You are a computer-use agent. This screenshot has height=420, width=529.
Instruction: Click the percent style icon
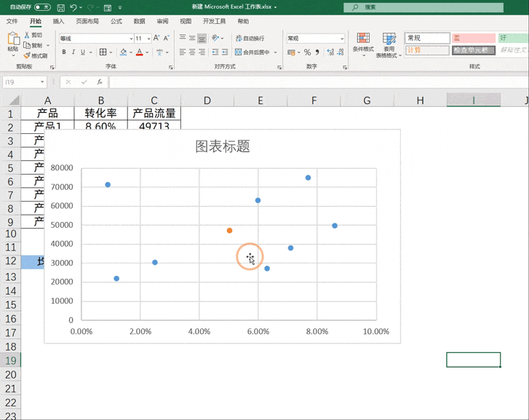coord(307,52)
